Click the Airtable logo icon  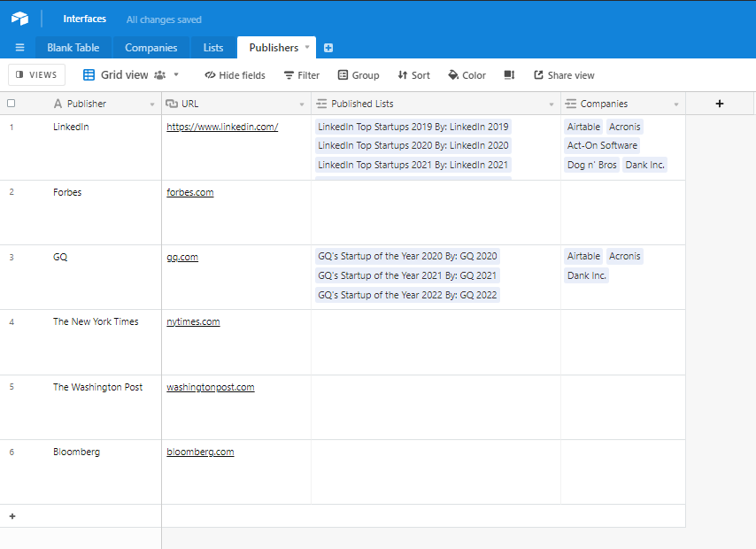pos(19,19)
